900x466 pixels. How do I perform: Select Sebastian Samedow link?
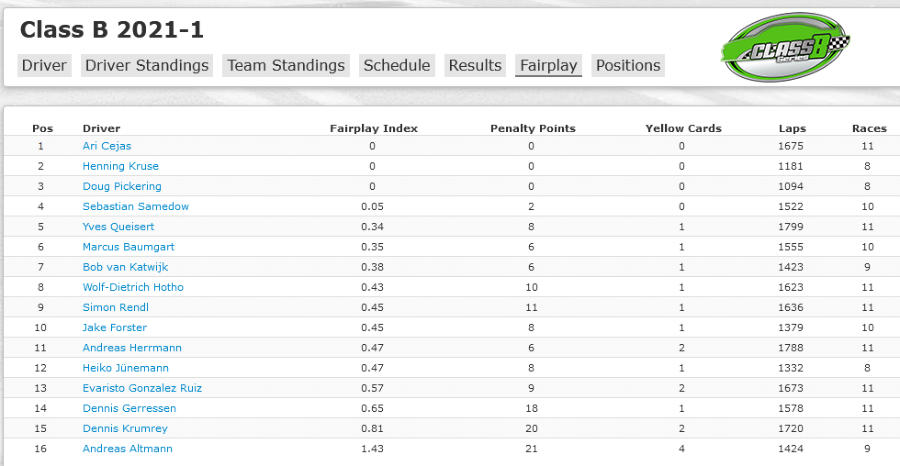[135, 206]
